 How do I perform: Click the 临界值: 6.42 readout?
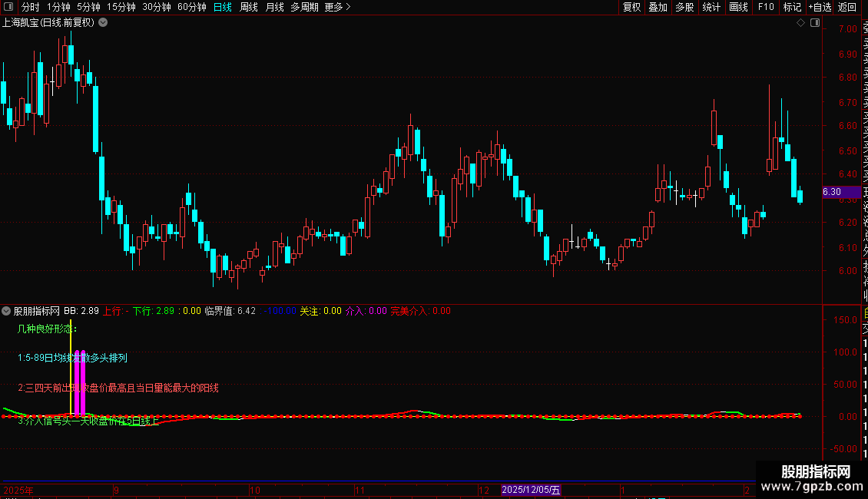click(230, 311)
